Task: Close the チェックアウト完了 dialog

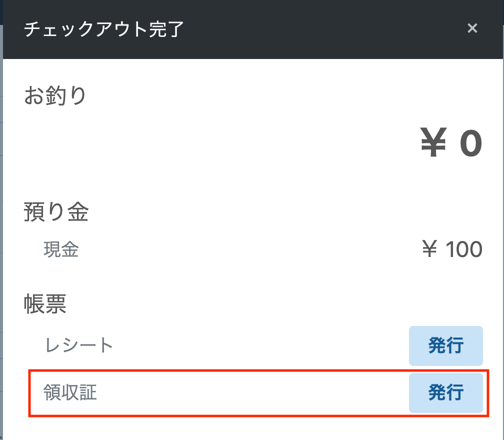Action: [x=472, y=28]
